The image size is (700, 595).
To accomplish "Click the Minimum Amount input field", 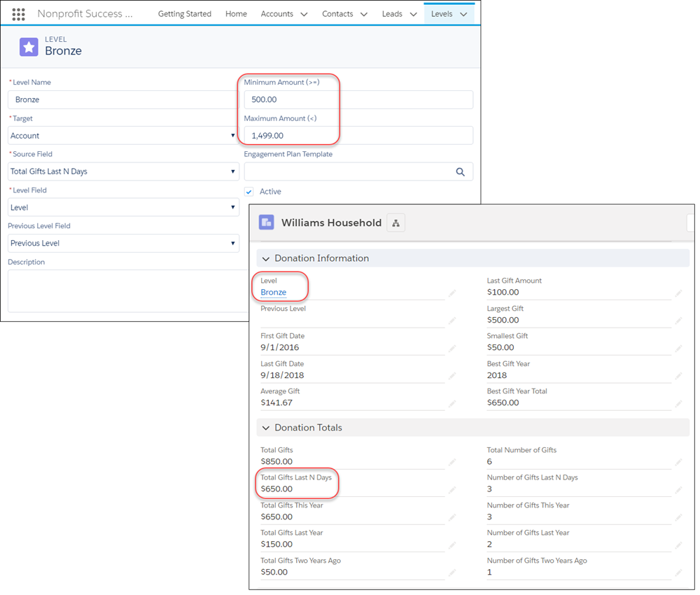I will pos(358,99).
